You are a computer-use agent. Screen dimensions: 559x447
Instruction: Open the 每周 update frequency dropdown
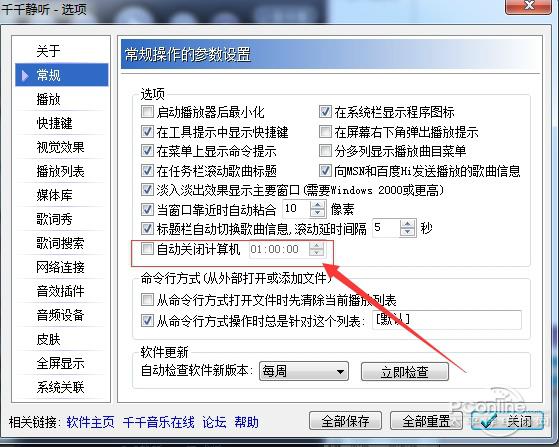pos(304,371)
